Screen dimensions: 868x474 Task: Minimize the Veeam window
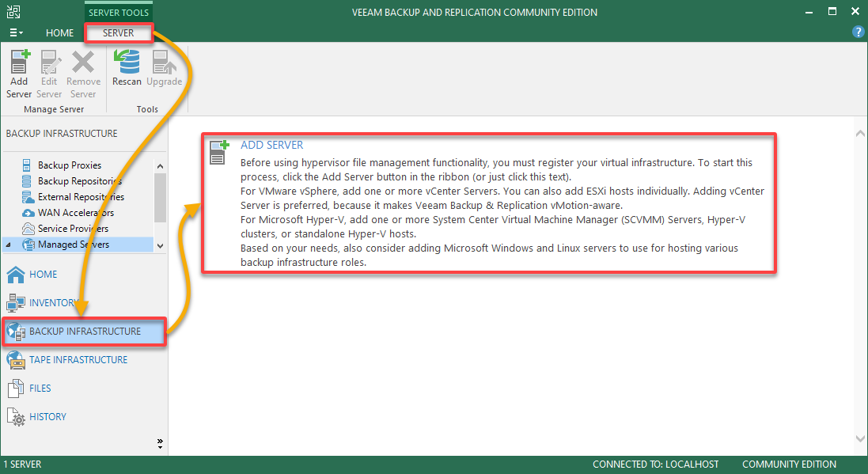coord(809,12)
